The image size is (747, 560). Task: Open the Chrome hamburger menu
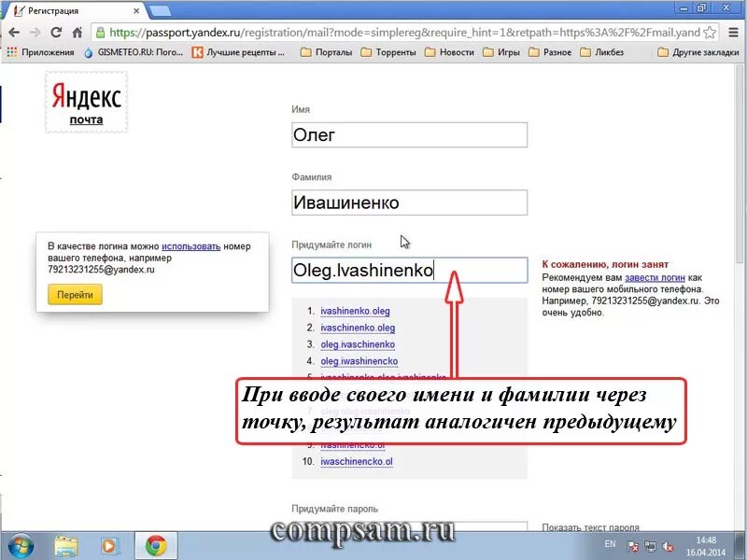[x=734, y=33]
